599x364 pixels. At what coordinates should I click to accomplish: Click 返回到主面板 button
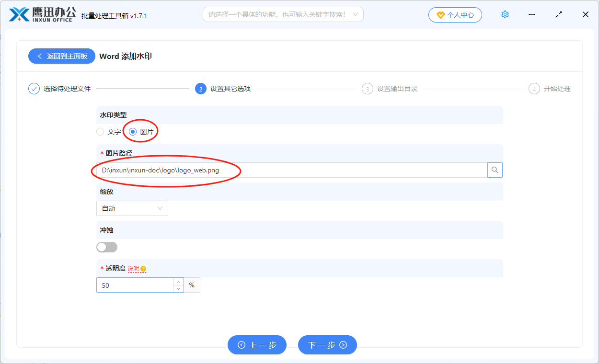click(x=62, y=56)
